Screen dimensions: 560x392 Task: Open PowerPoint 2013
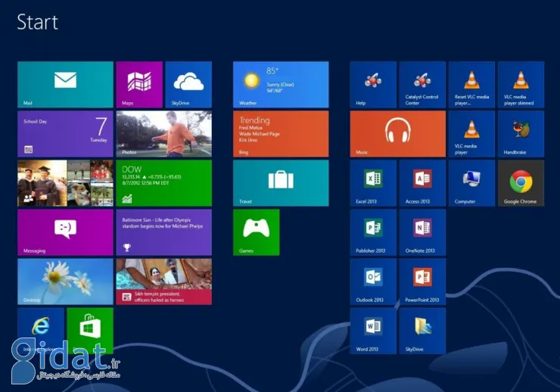pos(422,282)
